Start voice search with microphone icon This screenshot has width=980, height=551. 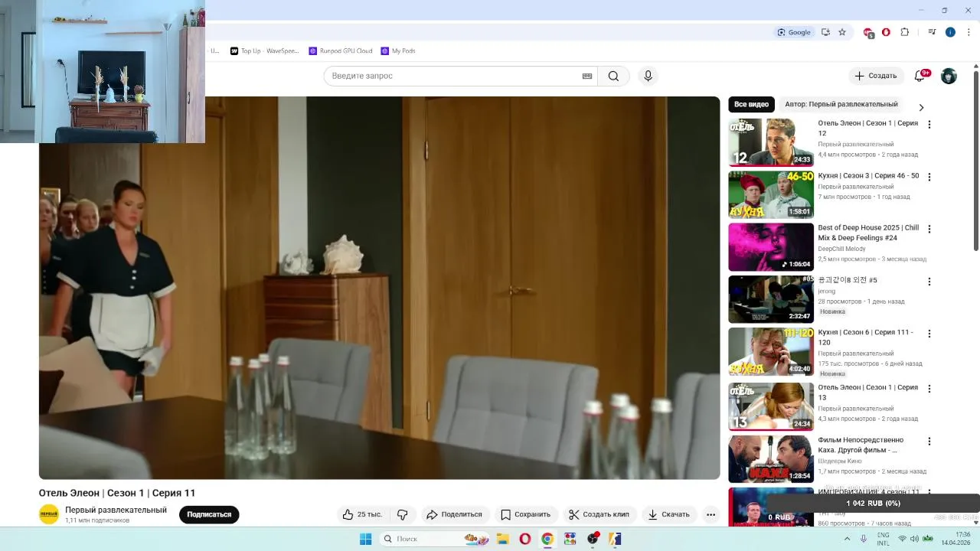click(648, 76)
